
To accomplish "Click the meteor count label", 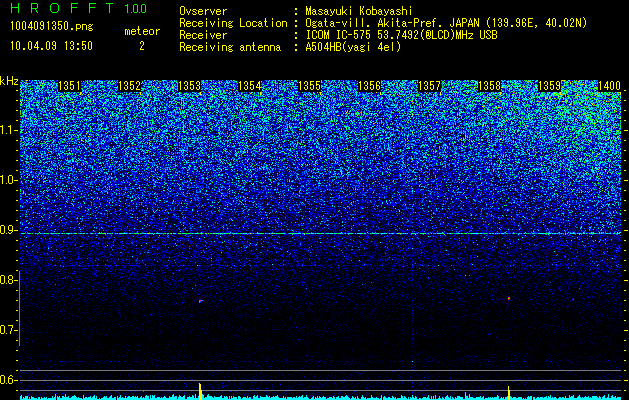I will [x=142, y=31].
